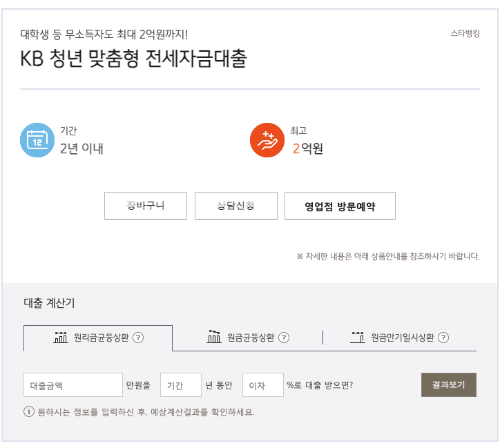The width and height of the screenshot is (500, 448).
Task: Click the orange hand loan-limit icon
Action: pyautogui.click(x=267, y=140)
